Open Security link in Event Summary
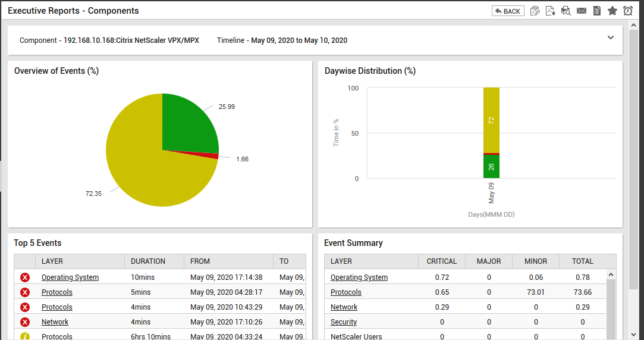 (x=343, y=322)
